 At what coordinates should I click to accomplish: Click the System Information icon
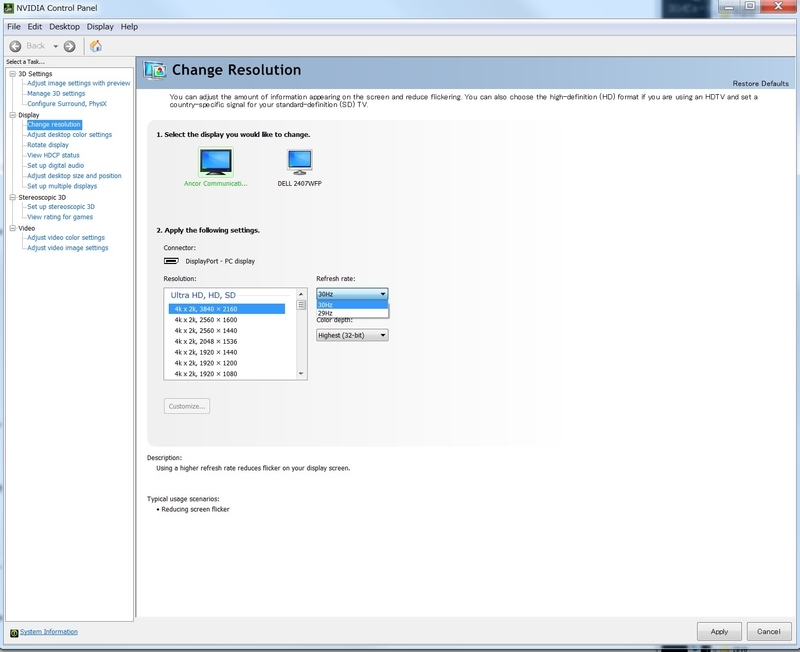(x=14, y=633)
